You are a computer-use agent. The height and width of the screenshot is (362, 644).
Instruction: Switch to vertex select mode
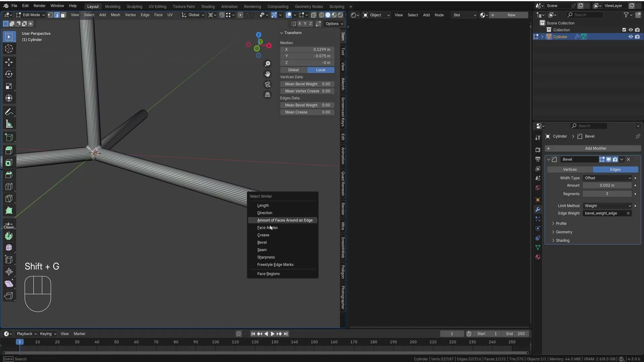(x=50, y=15)
